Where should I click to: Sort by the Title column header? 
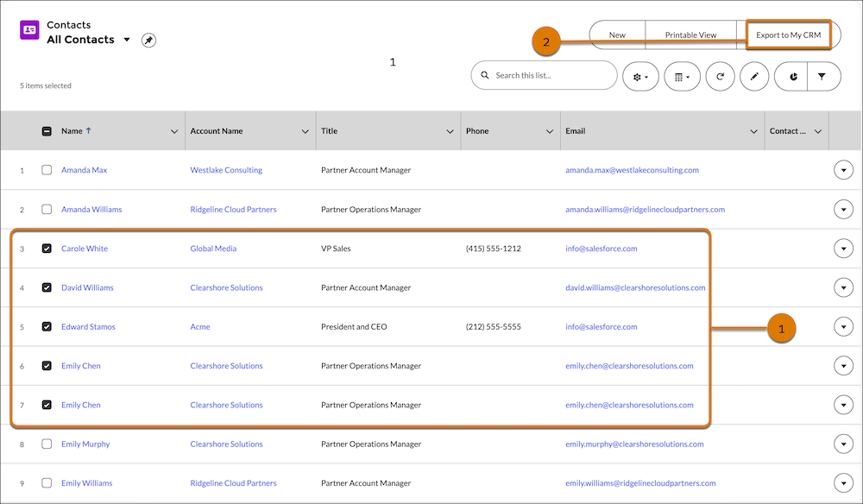[x=329, y=131]
